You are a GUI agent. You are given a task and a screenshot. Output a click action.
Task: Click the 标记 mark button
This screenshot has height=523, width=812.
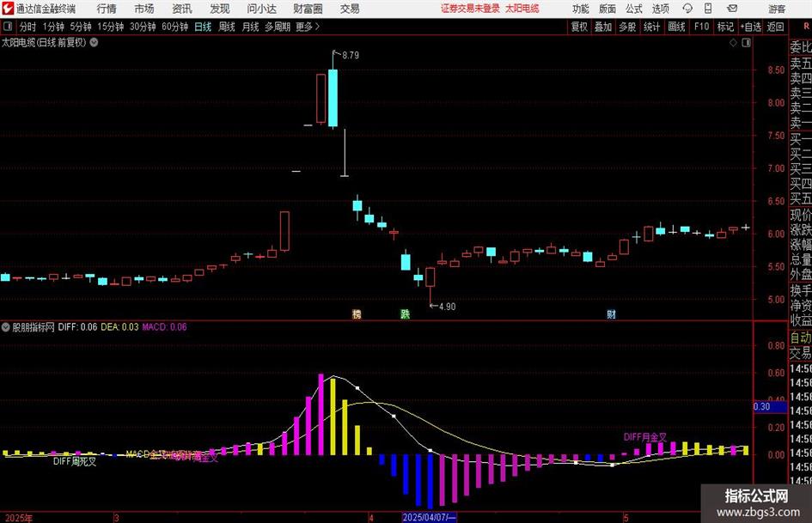pyautogui.click(x=725, y=27)
